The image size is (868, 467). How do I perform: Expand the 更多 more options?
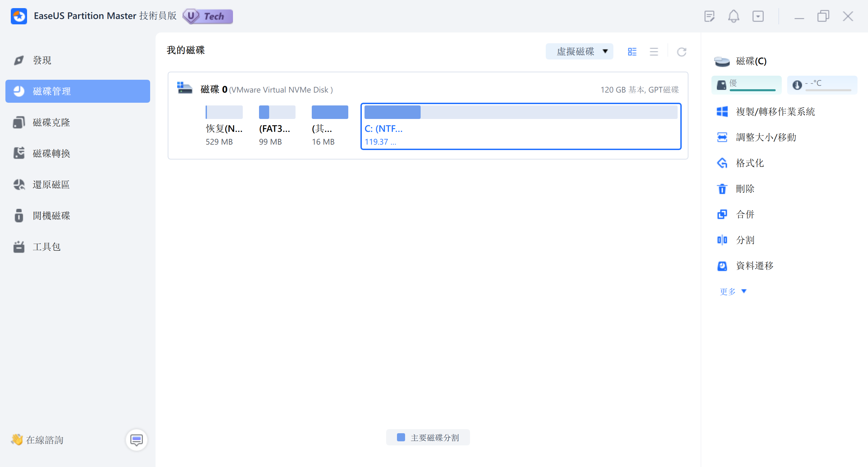(733, 291)
